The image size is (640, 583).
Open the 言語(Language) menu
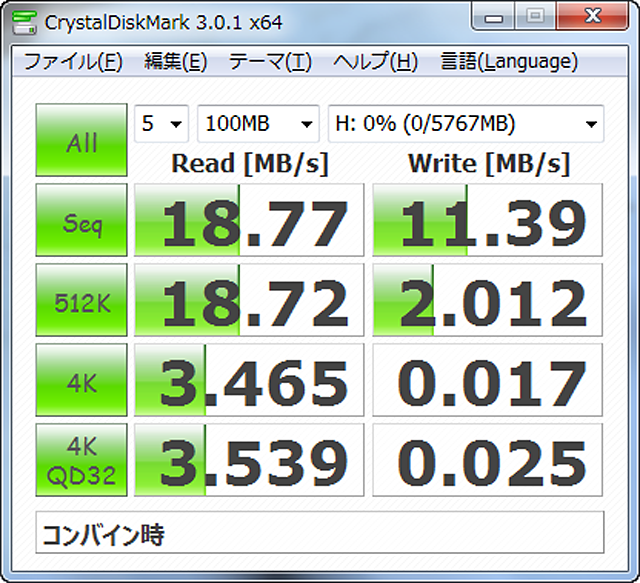[509, 62]
